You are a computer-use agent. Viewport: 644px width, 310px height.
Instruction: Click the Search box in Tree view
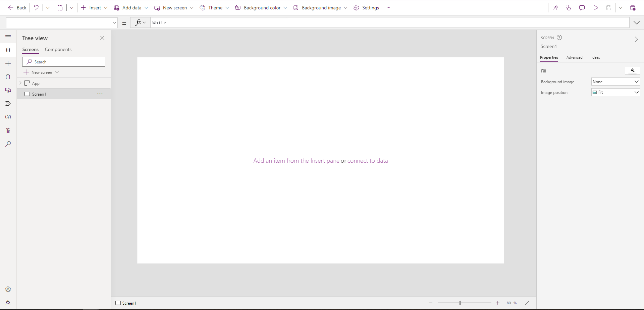[64, 62]
